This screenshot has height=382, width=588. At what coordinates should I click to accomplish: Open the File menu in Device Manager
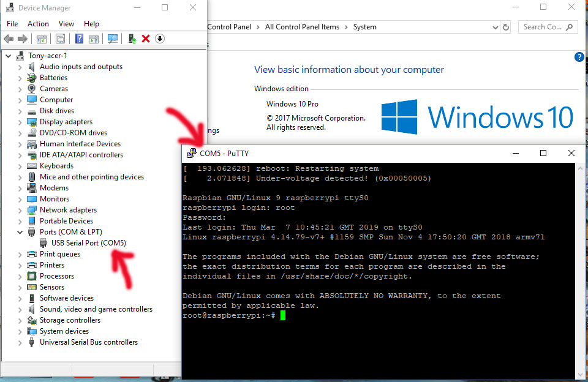coord(12,24)
